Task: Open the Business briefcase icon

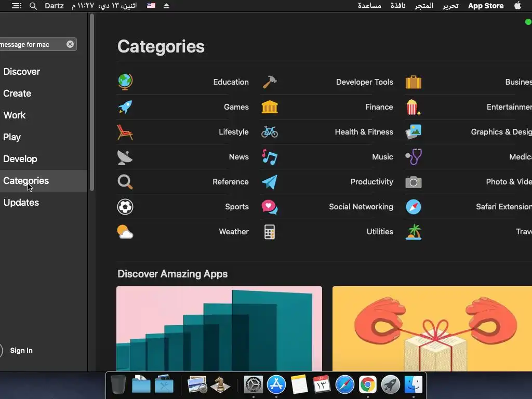Action: (414, 82)
